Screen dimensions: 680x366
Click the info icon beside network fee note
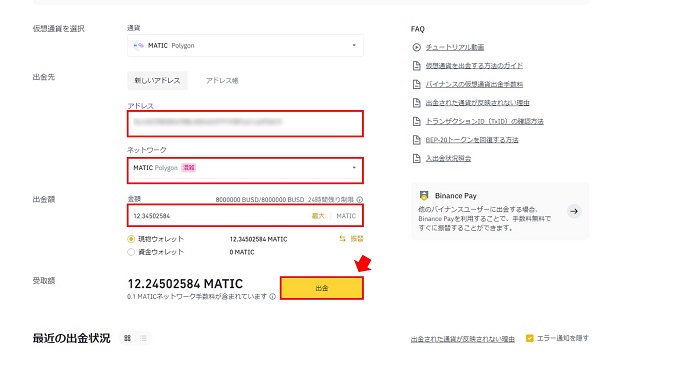click(272, 297)
